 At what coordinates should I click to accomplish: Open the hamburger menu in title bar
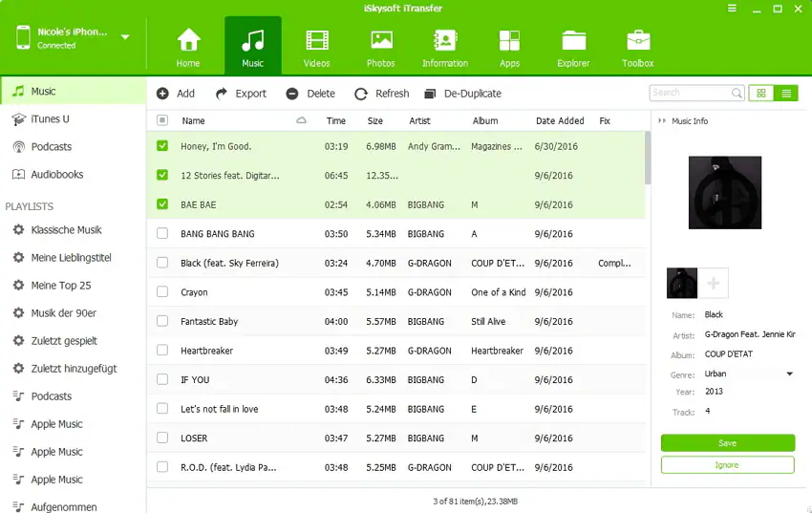pyautogui.click(x=732, y=9)
